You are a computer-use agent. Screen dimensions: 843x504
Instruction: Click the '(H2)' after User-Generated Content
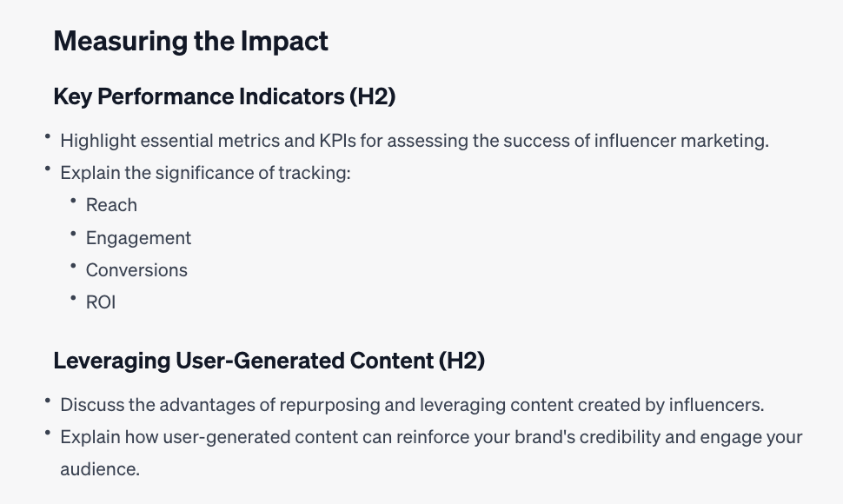[x=461, y=361]
